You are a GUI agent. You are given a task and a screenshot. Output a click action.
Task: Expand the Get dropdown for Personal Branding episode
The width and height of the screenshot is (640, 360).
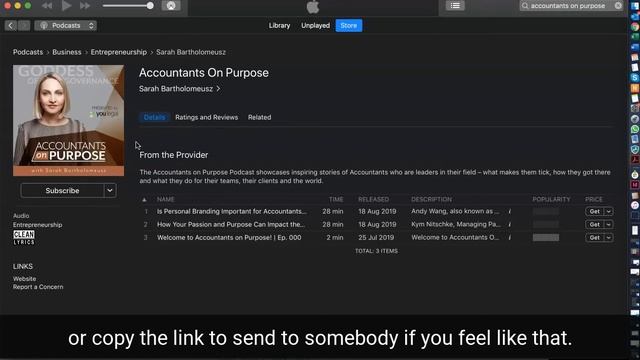click(x=609, y=211)
